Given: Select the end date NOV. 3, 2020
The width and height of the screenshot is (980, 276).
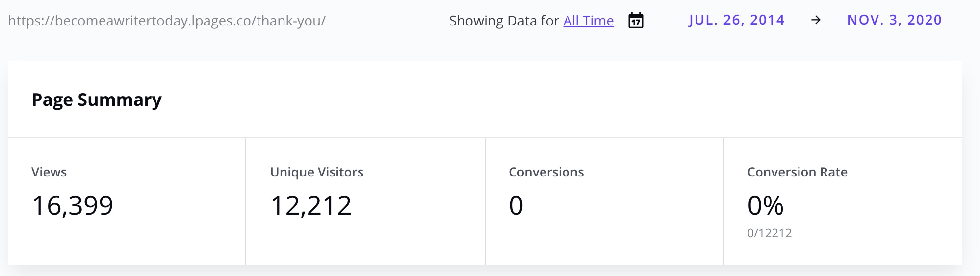Looking at the screenshot, I should coord(894,20).
